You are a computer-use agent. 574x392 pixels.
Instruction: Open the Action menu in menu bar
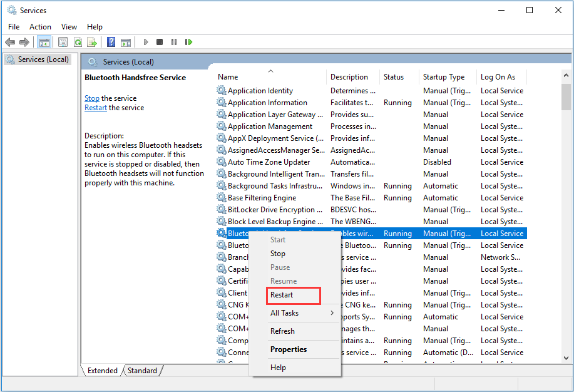pos(40,27)
